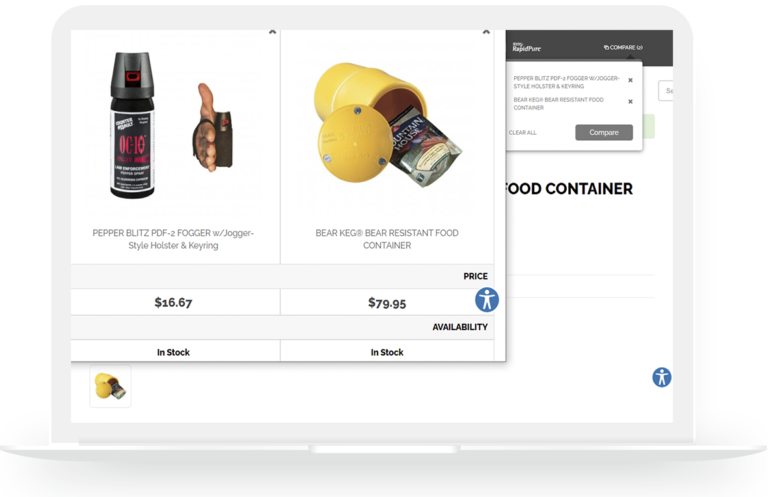Remove Bear Keg from compare list

[630, 102]
